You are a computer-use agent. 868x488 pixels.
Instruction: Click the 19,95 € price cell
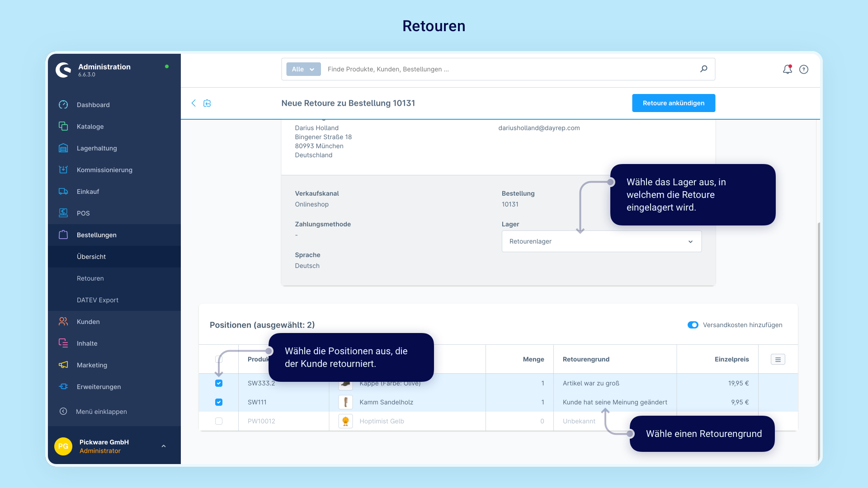pyautogui.click(x=738, y=383)
